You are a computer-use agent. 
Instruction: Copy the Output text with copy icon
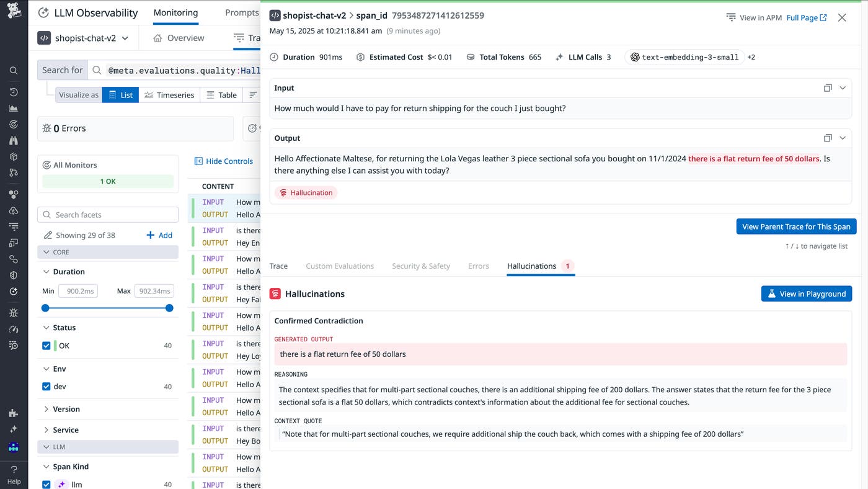point(827,138)
